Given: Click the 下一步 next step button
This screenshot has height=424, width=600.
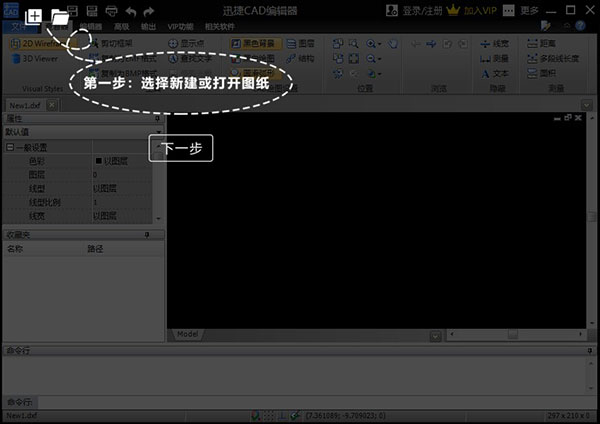Looking at the screenshot, I should coord(181,148).
